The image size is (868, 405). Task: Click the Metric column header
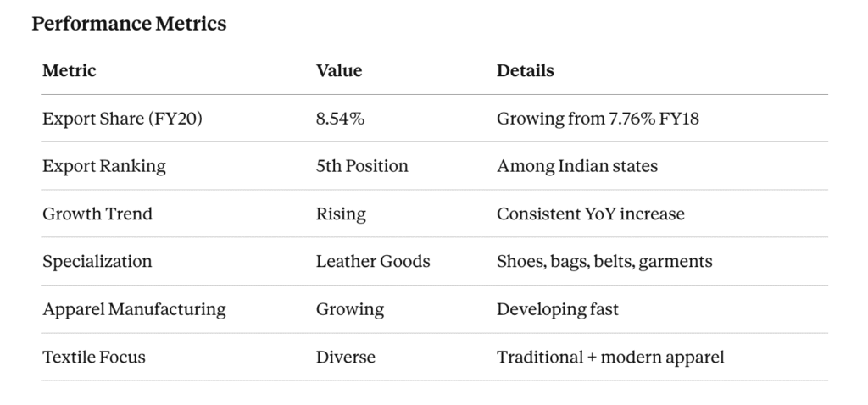pos(70,71)
